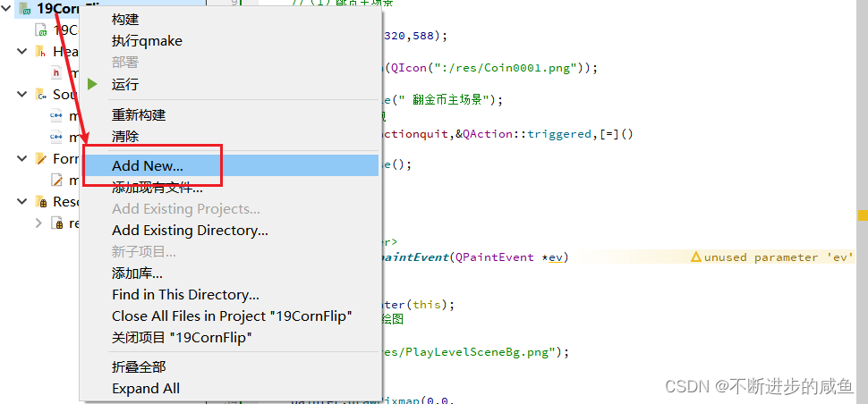Click QAction::triggered in the connect line
Image resolution: width=868 pixels, height=404 pixels.
[x=527, y=134]
